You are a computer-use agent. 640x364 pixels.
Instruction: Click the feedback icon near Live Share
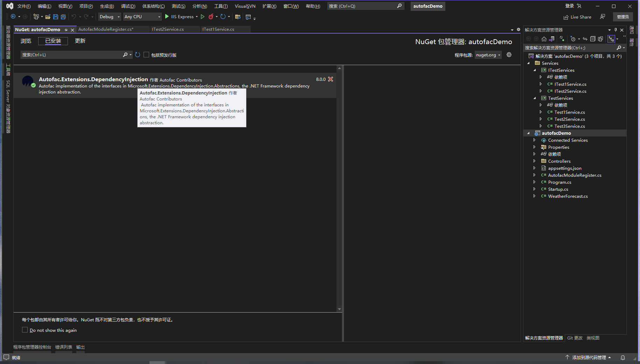pos(603,16)
